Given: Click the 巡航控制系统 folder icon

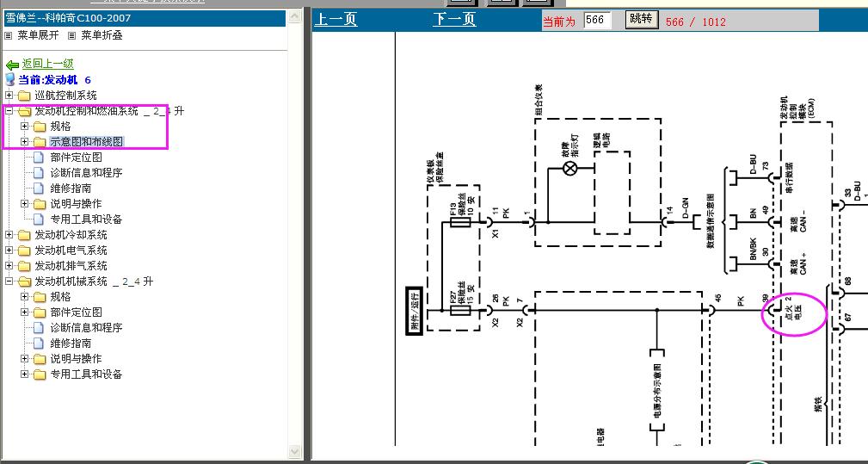Looking at the screenshot, I should click(24, 96).
